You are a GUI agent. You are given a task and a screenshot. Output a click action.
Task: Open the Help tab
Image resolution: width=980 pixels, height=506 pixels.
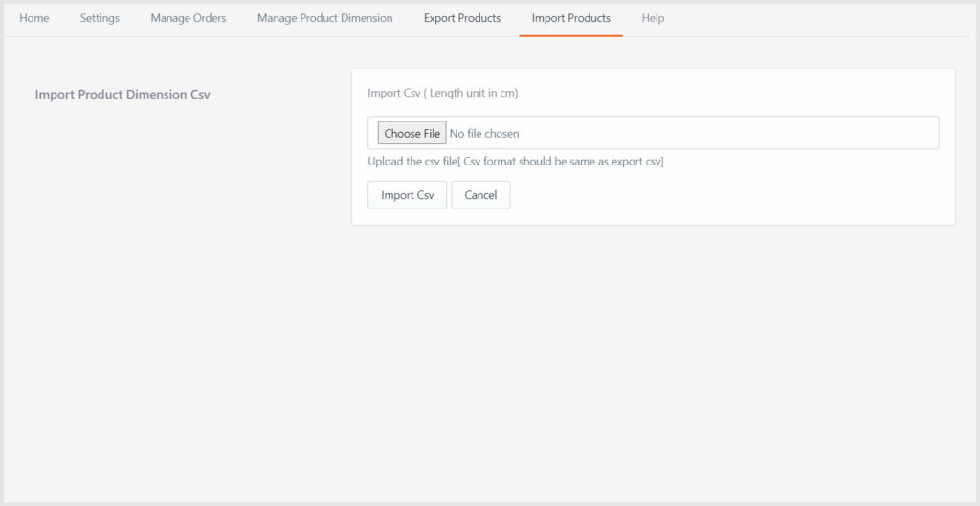tap(653, 18)
